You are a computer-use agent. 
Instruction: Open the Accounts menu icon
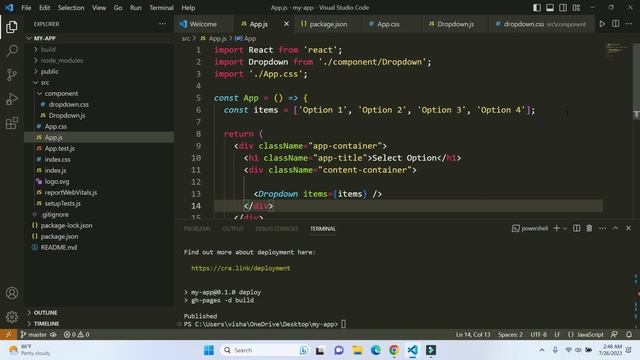click(12, 293)
